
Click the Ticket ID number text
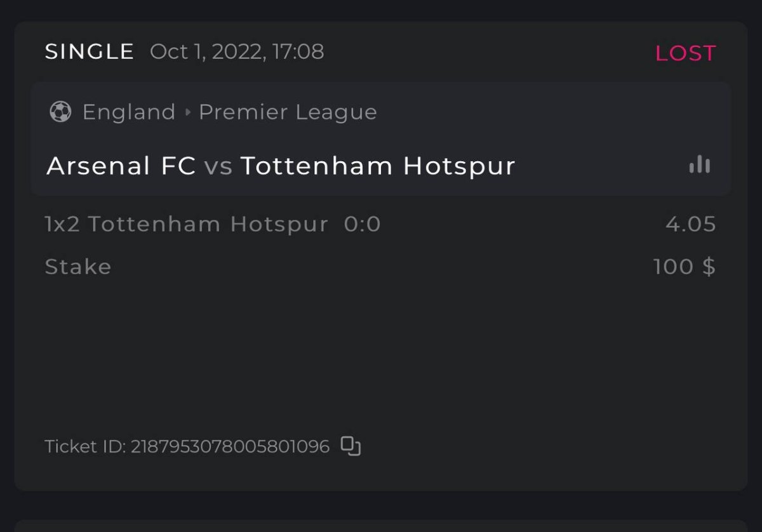click(230, 447)
